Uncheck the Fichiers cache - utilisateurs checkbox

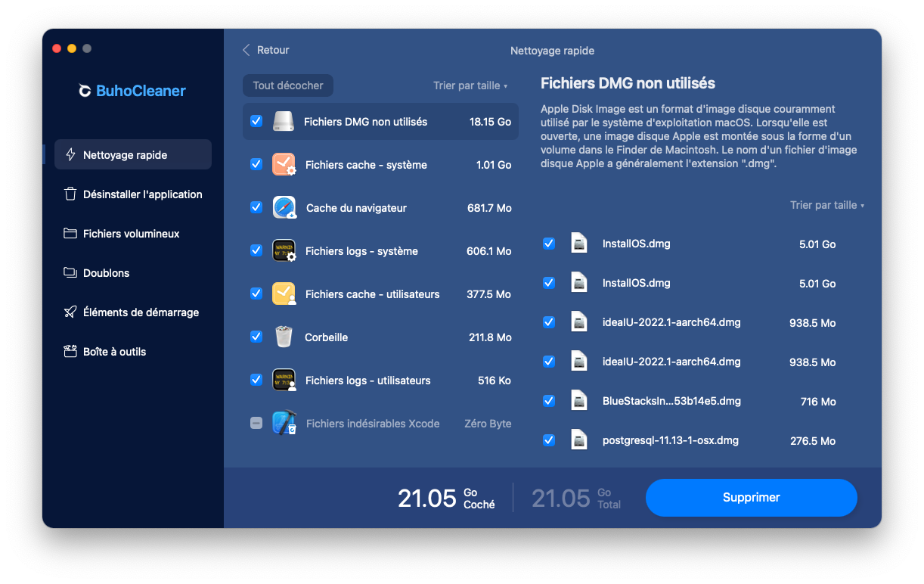tap(256, 293)
